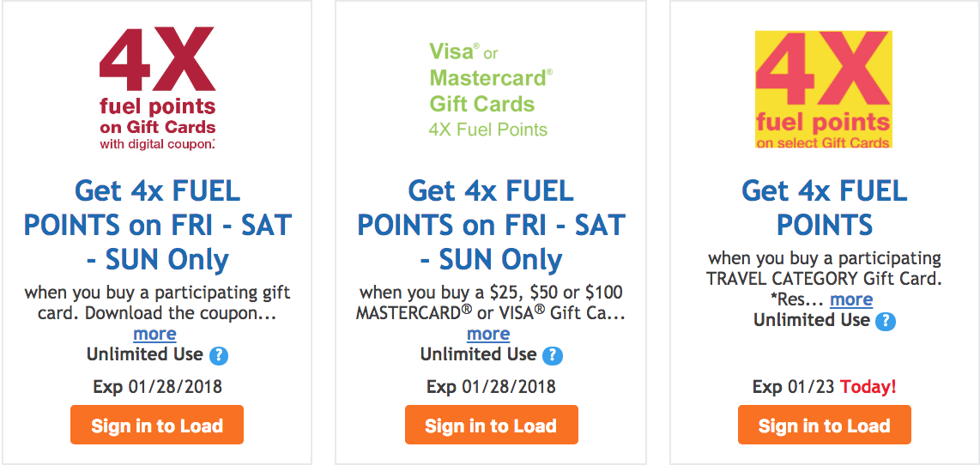Sign in to Load Visa Mastercard coupon
The height and width of the screenshot is (465, 980).
tap(491, 425)
